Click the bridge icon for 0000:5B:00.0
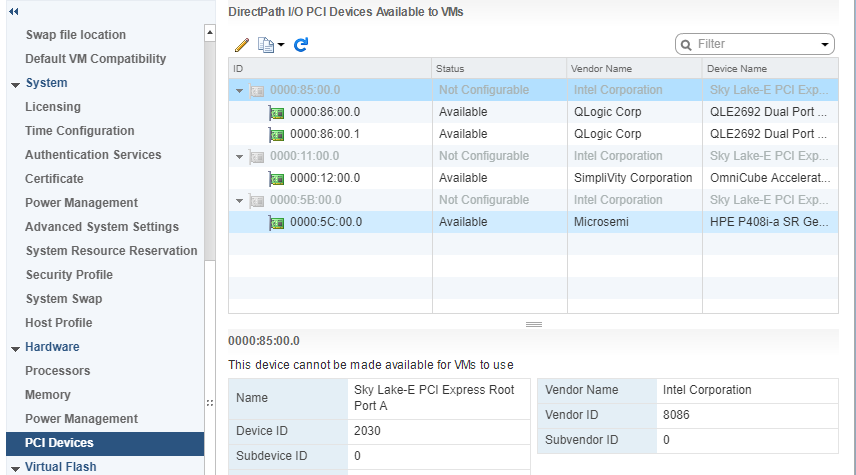856x475 pixels. pos(257,201)
